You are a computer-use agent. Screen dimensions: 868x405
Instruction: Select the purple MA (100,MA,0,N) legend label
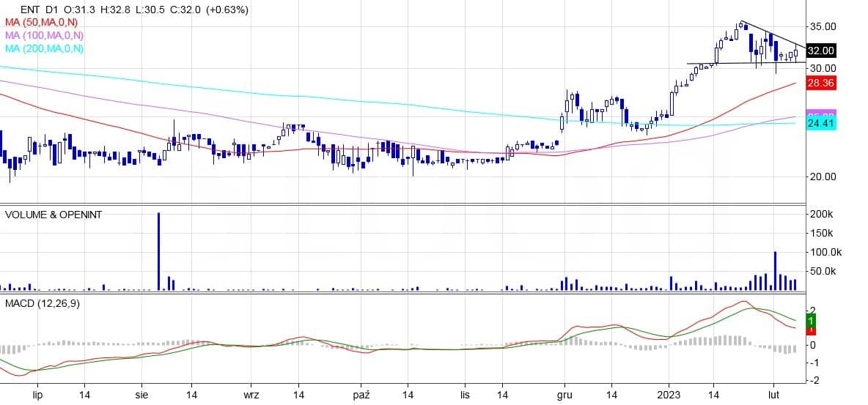tap(44, 35)
